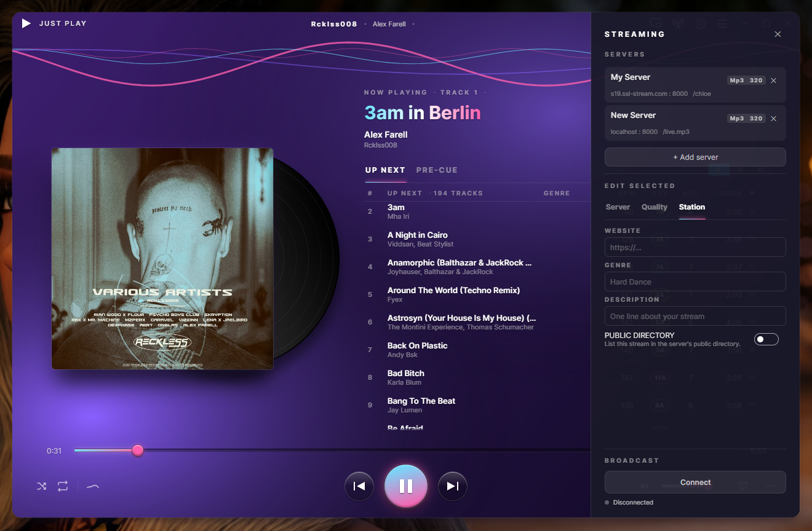Screen dimensions: 812x531
Task: Remove New Server from list
Action: pyautogui.click(x=774, y=119)
